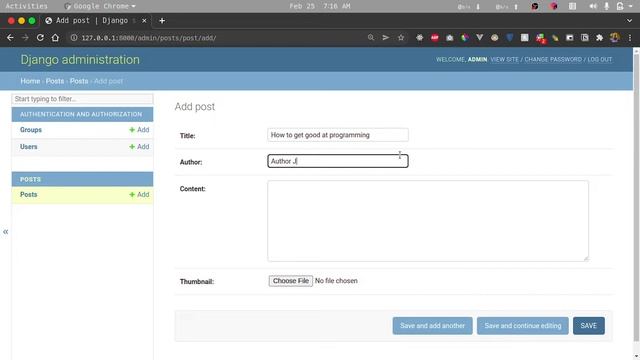Open the Activities overview
Image resolution: width=640 pixels, height=360 pixels.
pos(27,6)
